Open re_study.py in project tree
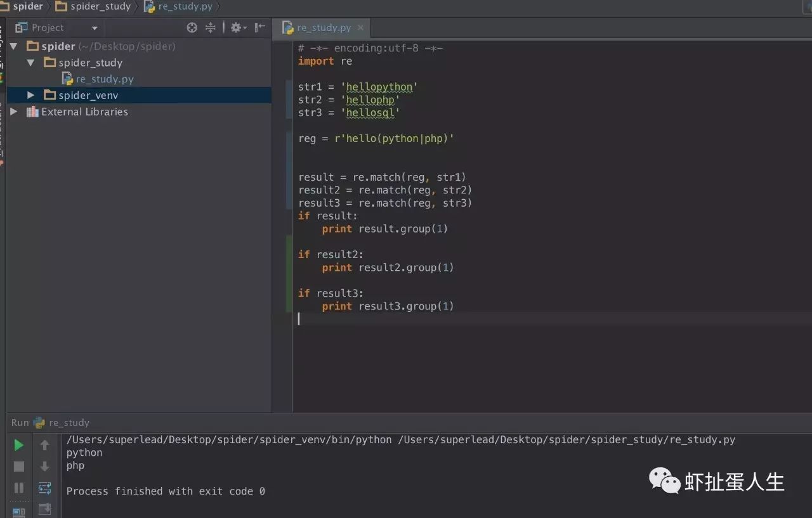The height and width of the screenshot is (518, 812). coord(139,79)
